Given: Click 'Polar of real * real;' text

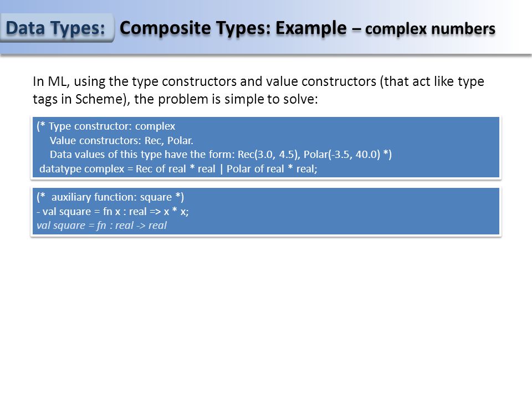Looking at the screenshot, I should [x=272, y=168].
